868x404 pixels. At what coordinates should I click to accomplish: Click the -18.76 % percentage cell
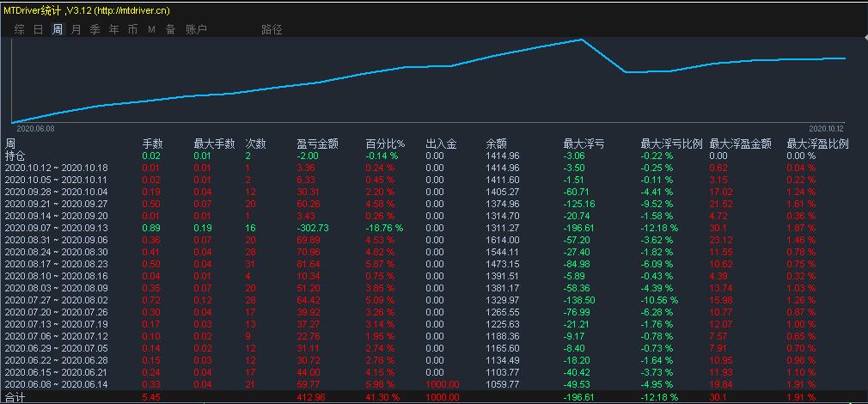click(x=384, y=228)
